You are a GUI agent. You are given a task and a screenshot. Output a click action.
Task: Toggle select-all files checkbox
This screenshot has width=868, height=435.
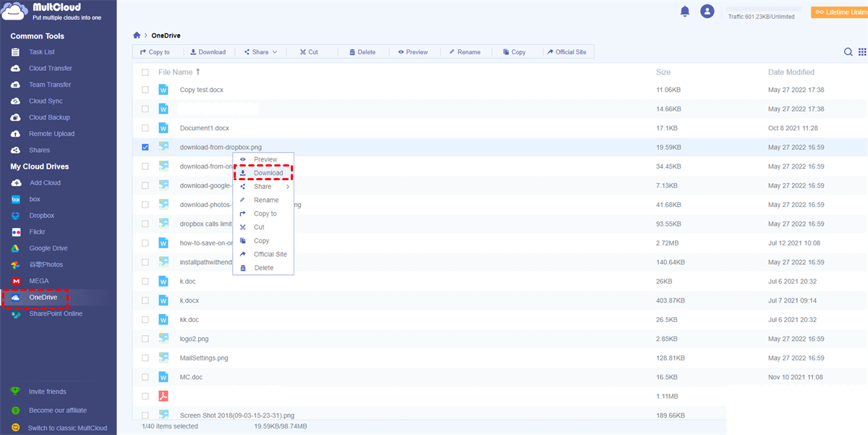click(x=145, y=72)
